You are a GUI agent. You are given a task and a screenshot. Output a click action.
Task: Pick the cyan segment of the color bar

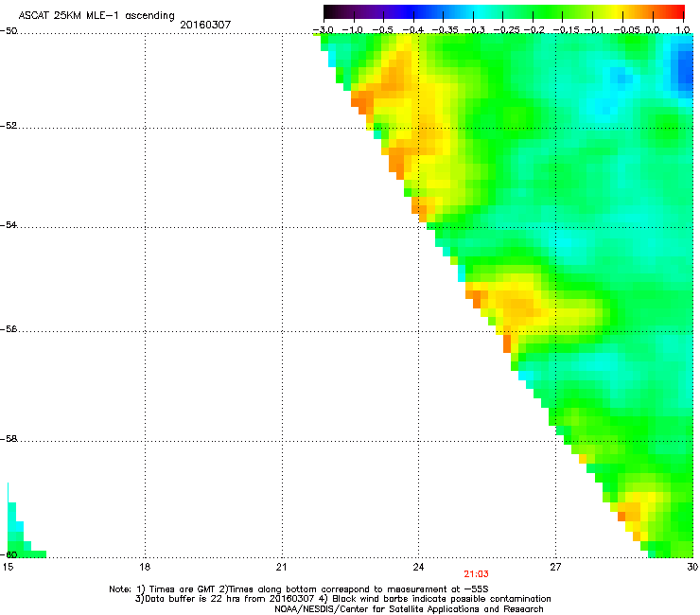478,11
